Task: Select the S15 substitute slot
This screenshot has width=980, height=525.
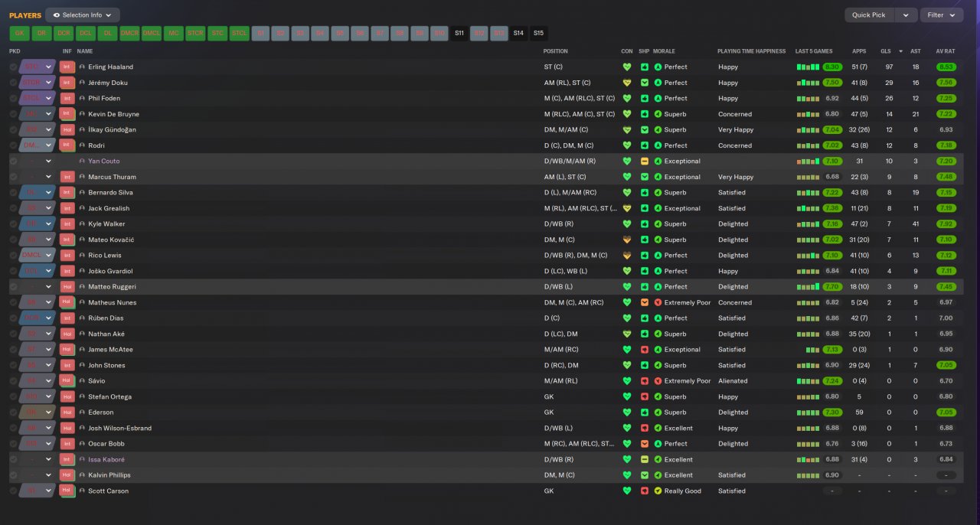Action: [538, 33]
